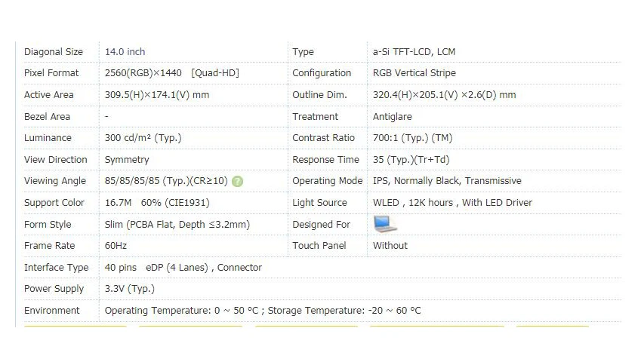Viewport: 644px width, 362px height.
Task: Click the laptop icon in Designed For row
Action: (x=385, y=224)
